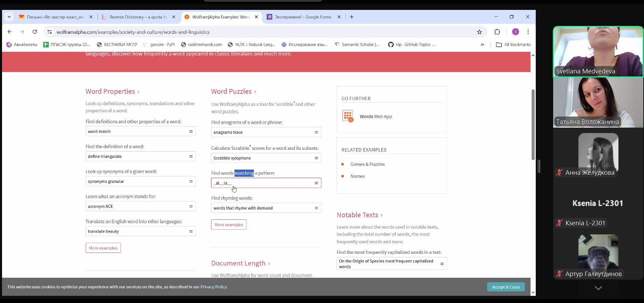The height and width of the screenshot is (303, 644).
Task: Open the tab search dropdown arrow
Action: tap(9, 17)
